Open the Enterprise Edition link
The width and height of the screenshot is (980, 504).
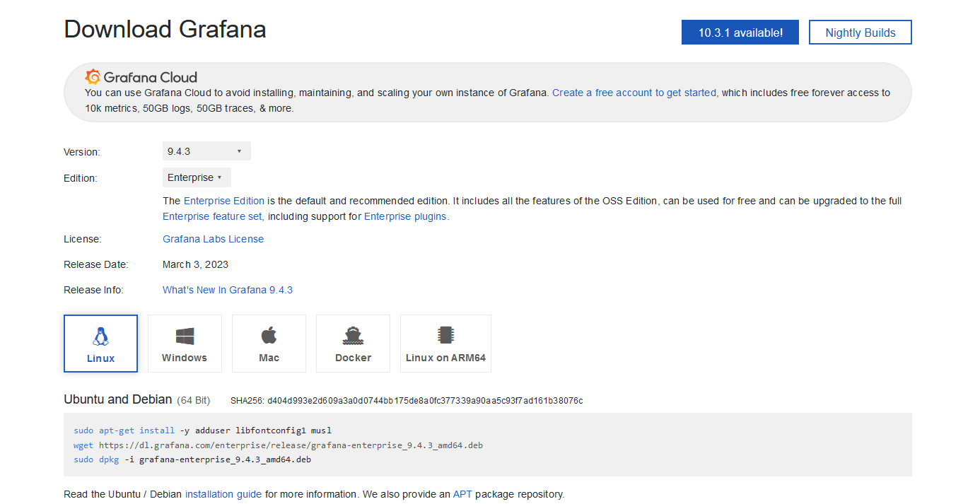224,201
